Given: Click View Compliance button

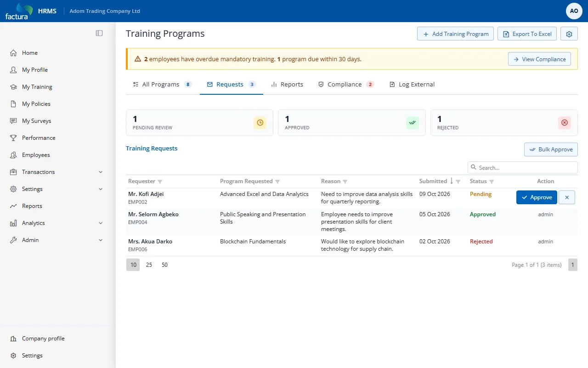Looking at the screenshot, I should (x=539, y=59).
